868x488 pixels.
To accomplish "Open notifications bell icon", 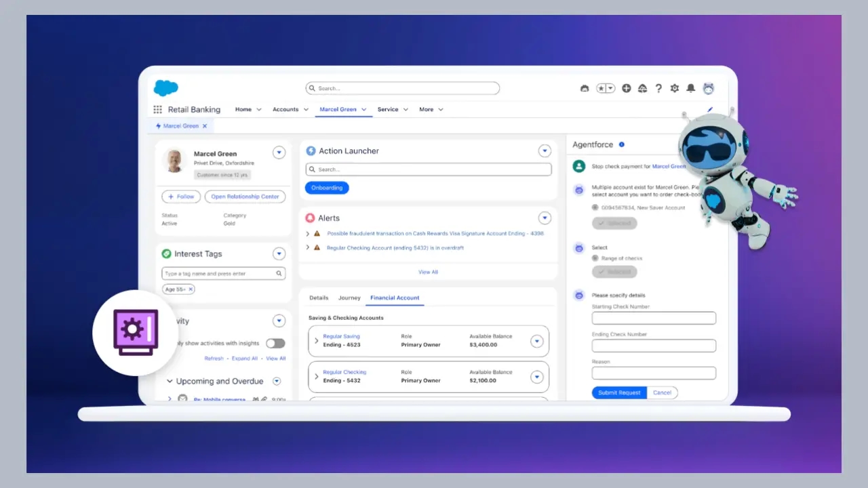I will [690, 88].
